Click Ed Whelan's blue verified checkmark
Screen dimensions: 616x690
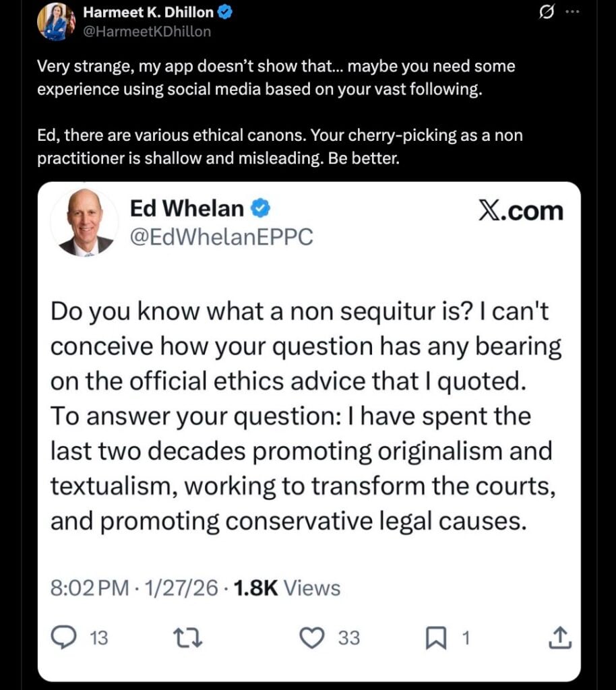point(261,209)
